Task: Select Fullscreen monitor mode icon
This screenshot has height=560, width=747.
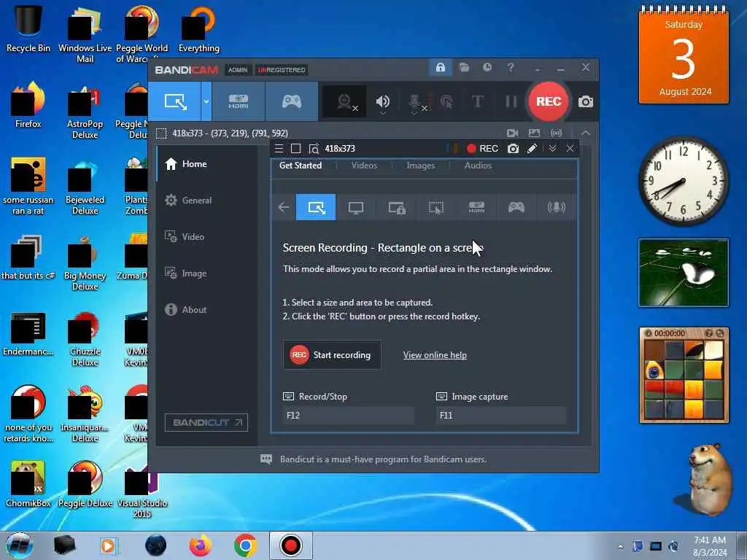Action: [356, 207]
